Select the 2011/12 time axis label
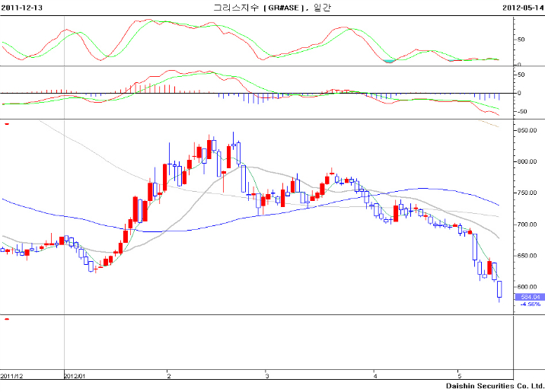This screenshot has width=545, height=392. [x=12, y=376]
